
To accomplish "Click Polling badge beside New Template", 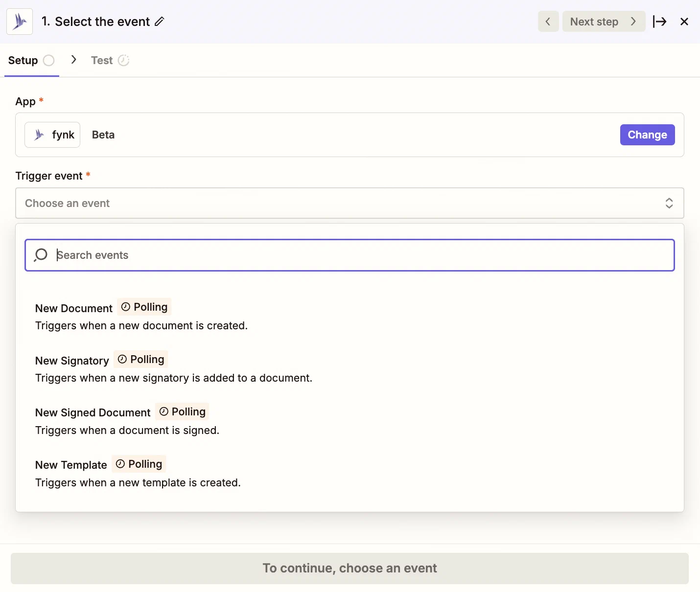I will [x=139, y=464].
